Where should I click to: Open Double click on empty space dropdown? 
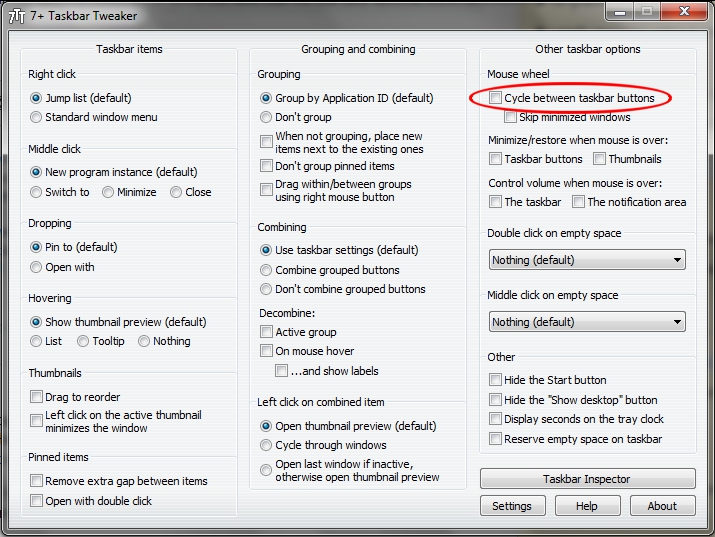click(587, 260)
